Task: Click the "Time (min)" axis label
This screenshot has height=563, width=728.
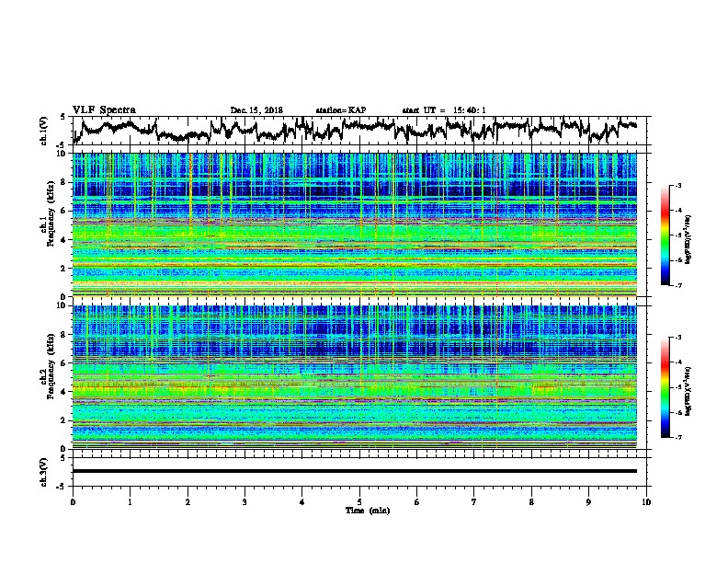Action: 368,511
